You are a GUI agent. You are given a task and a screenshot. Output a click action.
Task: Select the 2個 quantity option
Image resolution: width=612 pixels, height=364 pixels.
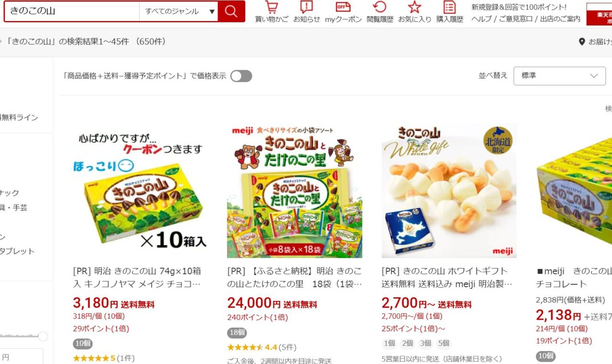(x=407, y=343)
